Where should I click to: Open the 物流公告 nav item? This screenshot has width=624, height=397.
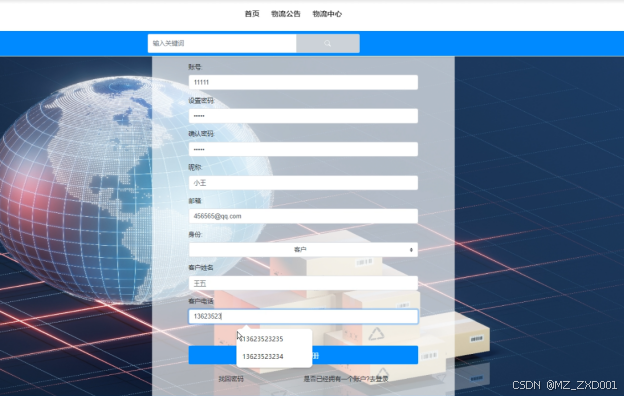286,14
